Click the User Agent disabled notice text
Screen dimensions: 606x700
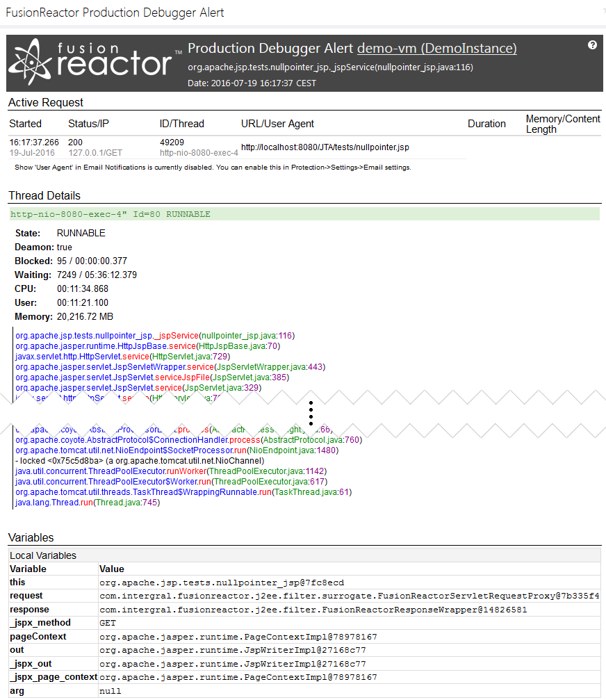coord(213,168)
